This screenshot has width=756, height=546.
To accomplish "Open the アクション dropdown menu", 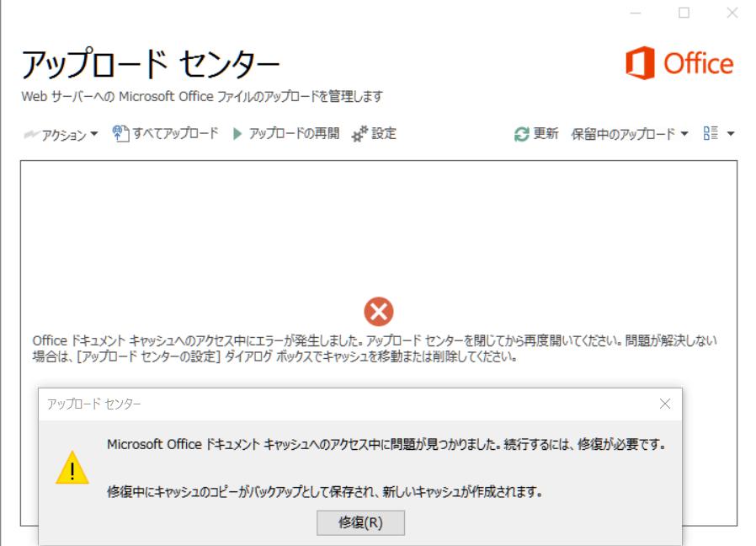I will (x=61, y=134).
